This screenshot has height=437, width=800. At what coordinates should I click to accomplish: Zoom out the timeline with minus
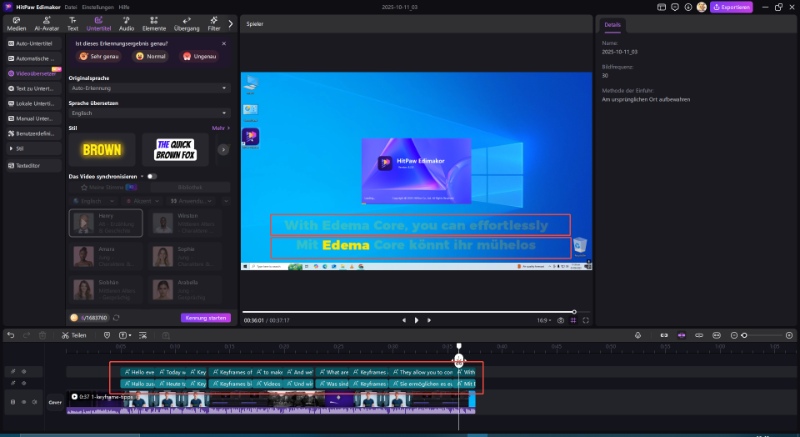click(x=734, y=336)
